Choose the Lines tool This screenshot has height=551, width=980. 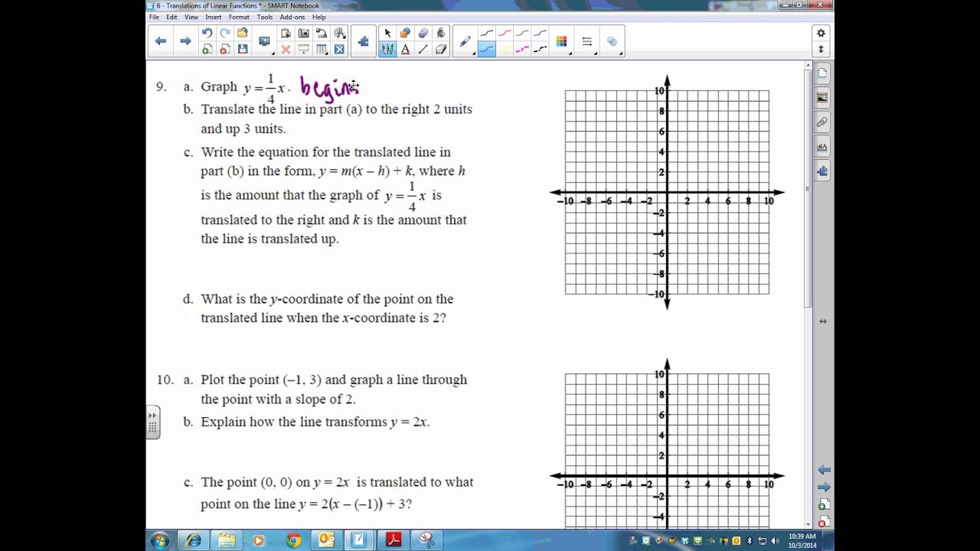point(423,49)
